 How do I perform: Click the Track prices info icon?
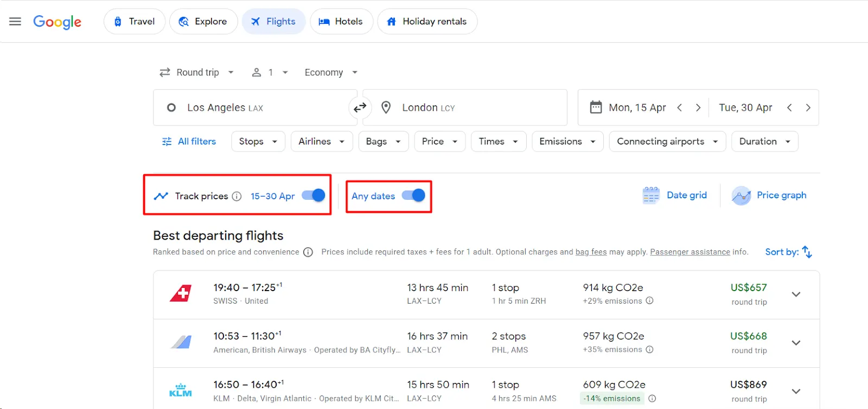[237, 196]
